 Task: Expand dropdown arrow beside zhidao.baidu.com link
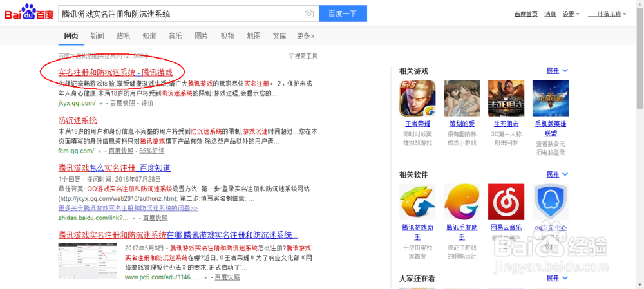pyautogui.click(x=134, y=218)
